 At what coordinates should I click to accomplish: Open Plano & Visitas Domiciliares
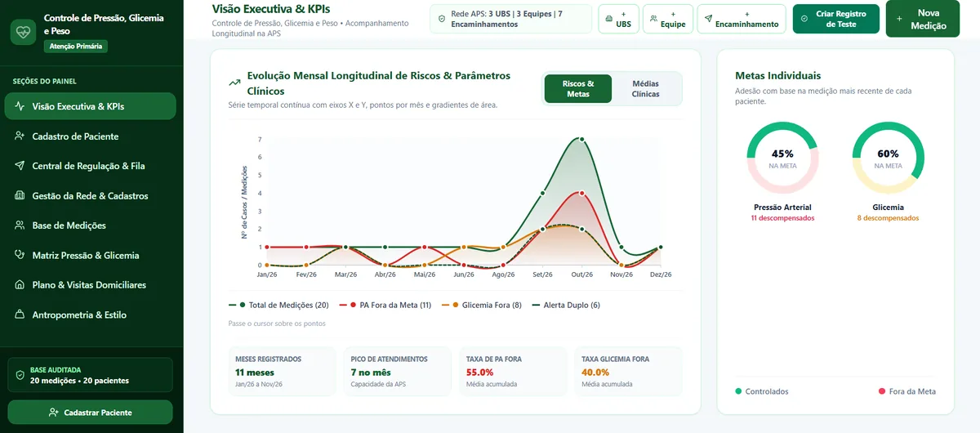pyautogui.click(x=90, y=285)
